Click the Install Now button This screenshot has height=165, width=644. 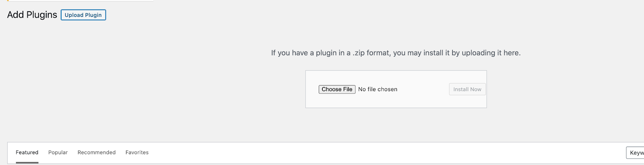[467, 89]
